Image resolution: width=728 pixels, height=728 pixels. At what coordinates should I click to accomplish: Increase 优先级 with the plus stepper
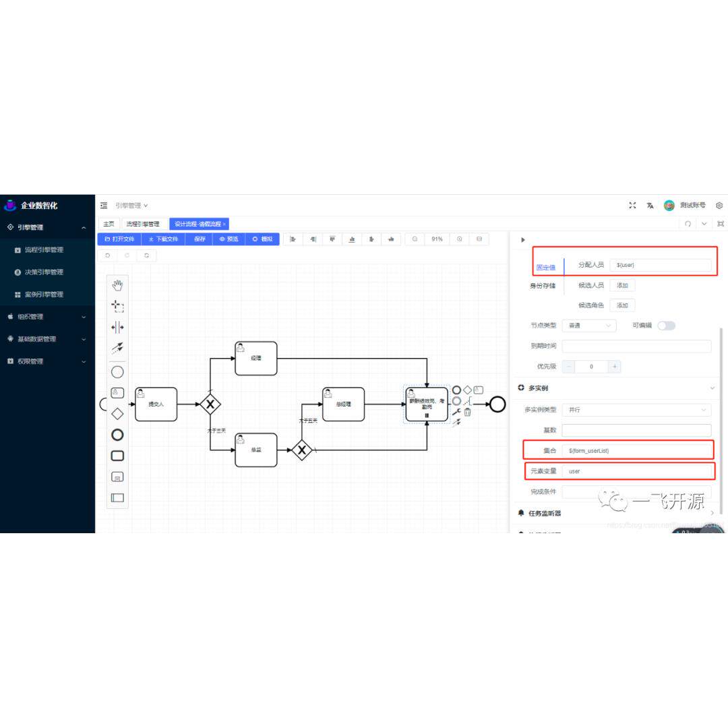[x=614, y=366]
